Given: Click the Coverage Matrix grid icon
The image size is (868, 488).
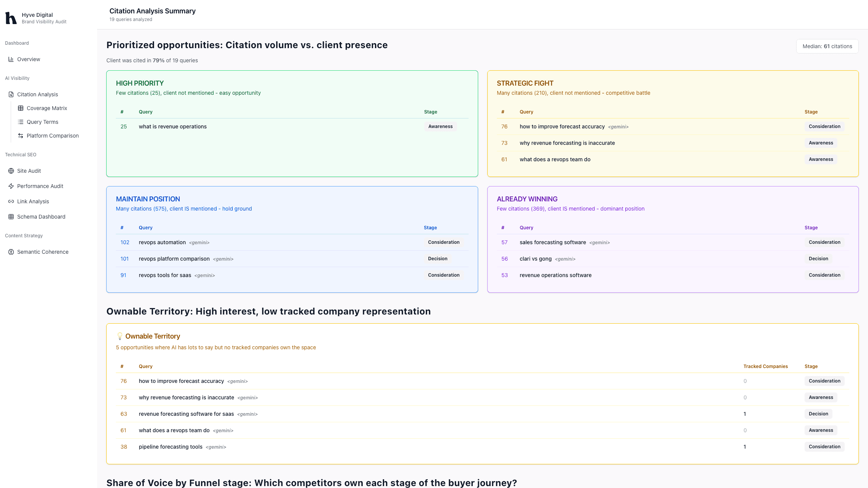Looking at the screenshot, I should tap(21, 108).
